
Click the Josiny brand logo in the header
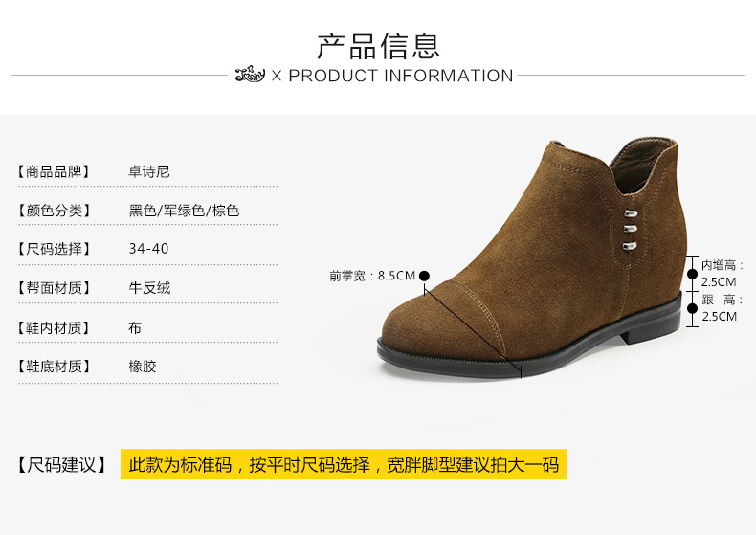pyautogui.click(x=250, y=75)
